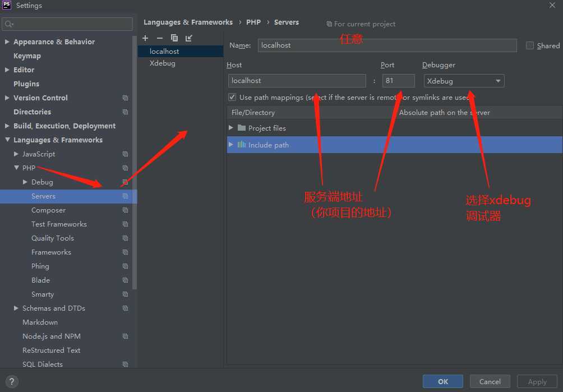Viewport: 563px width, 392px height.
Task: Click the Host input field
Action: click(x=297, y=81)
